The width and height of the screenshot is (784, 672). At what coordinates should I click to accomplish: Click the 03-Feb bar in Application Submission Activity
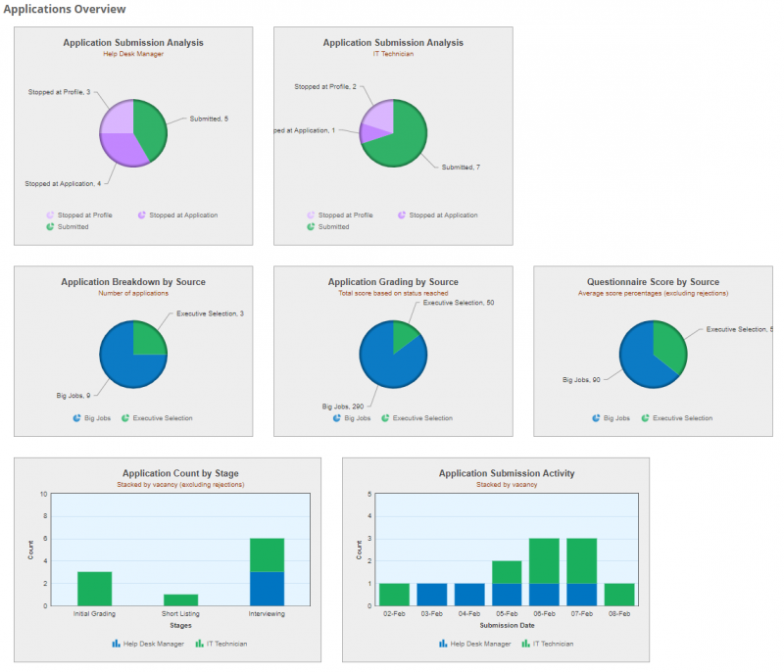pos(432,595)
